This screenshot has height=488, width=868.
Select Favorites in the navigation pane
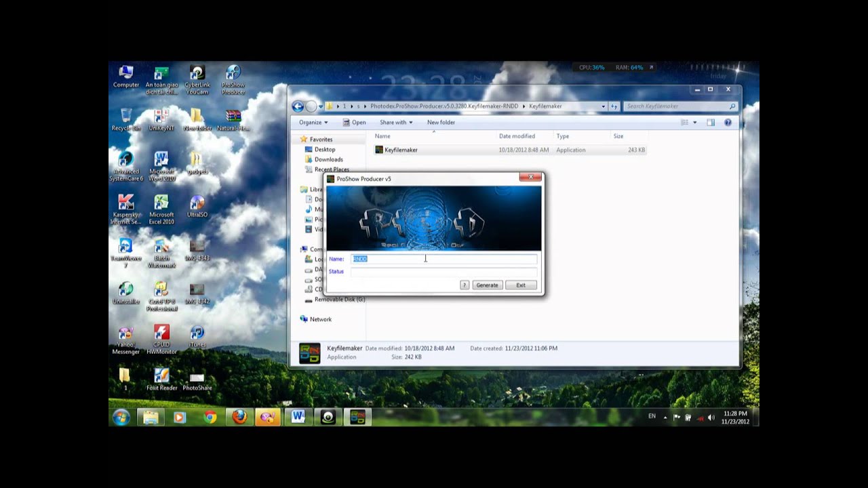[321, 140]
